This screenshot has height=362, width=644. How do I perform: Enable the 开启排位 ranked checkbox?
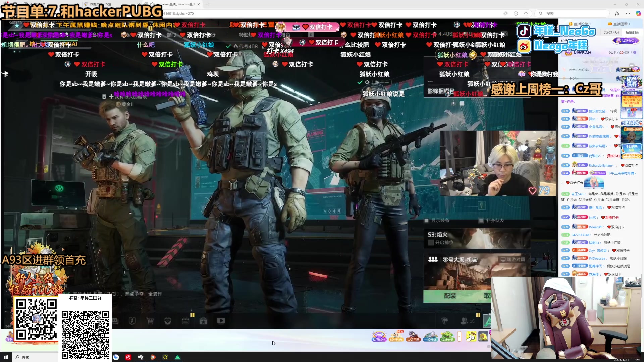[431, 242]
